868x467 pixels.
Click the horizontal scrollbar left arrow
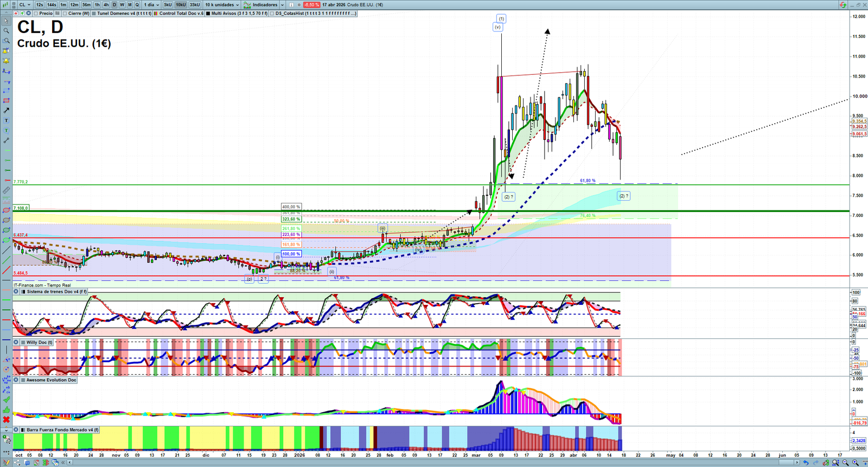point(70,463)
